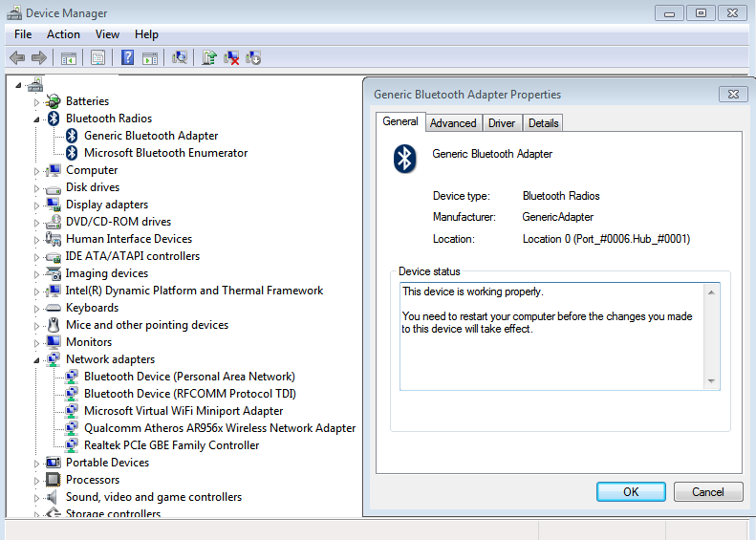Collapse the Bluetooth Radios node

pos(36,119)
